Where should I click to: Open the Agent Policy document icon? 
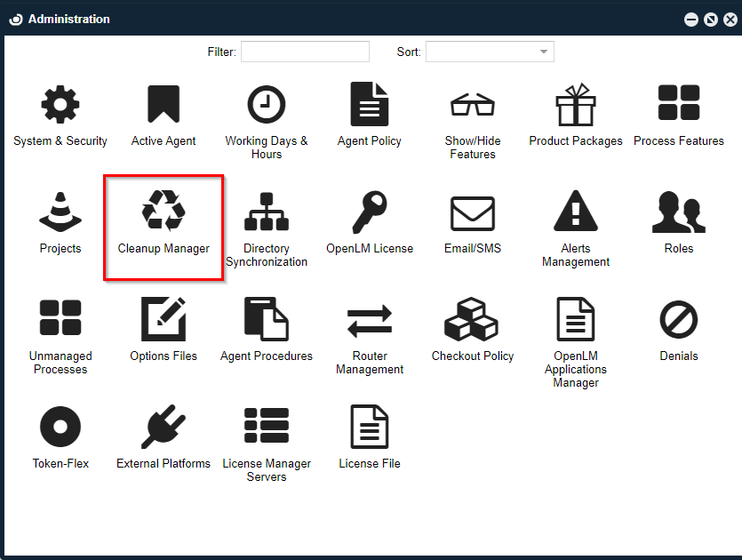370,106
